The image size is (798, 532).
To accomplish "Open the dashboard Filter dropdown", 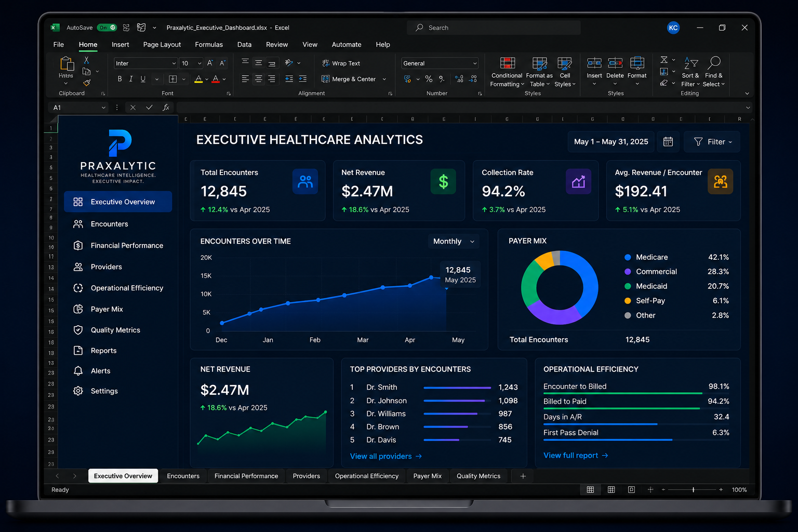I will (x=712, y=142).
